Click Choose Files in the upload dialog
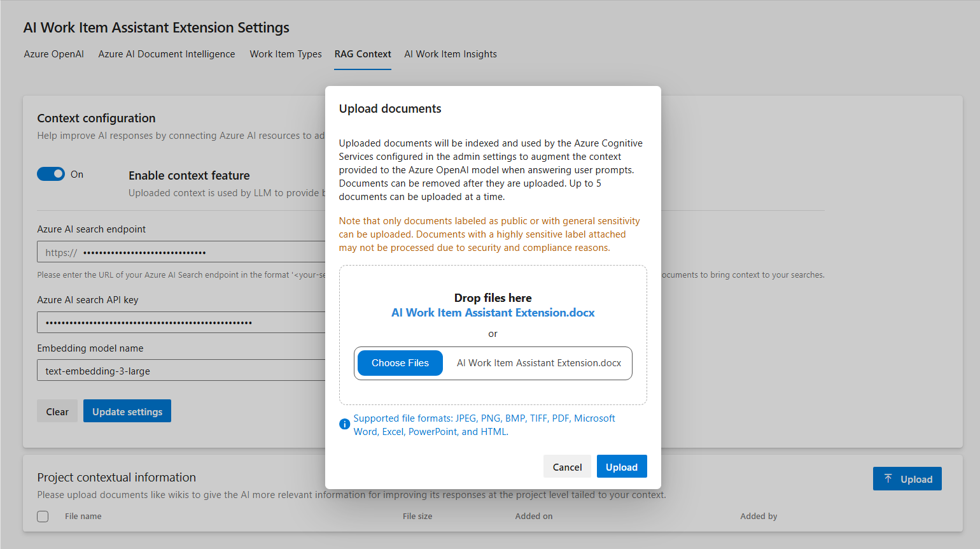This screenshot has width=980, height=549. pos(400,362)
